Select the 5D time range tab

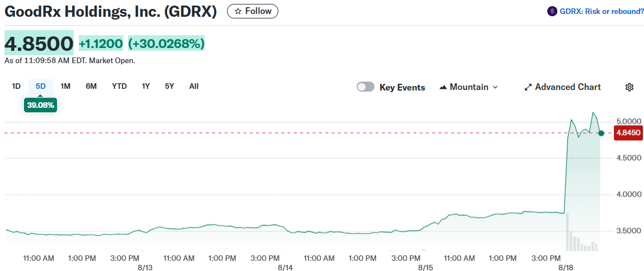point(41,86)
